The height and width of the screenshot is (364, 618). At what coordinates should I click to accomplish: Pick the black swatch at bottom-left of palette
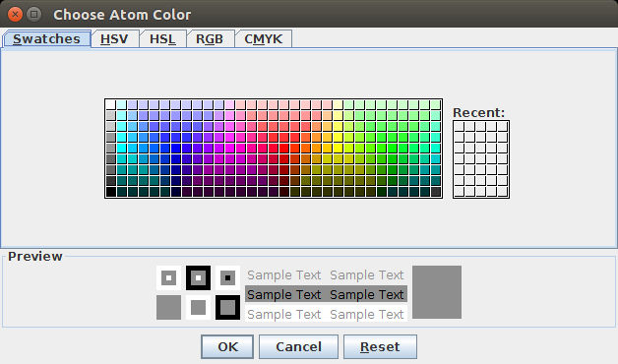point(111,192)
